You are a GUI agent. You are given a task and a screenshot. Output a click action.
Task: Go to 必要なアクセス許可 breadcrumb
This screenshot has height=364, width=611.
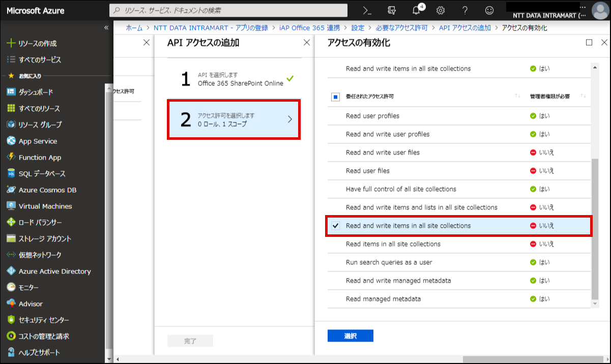(x=401, y=28)
